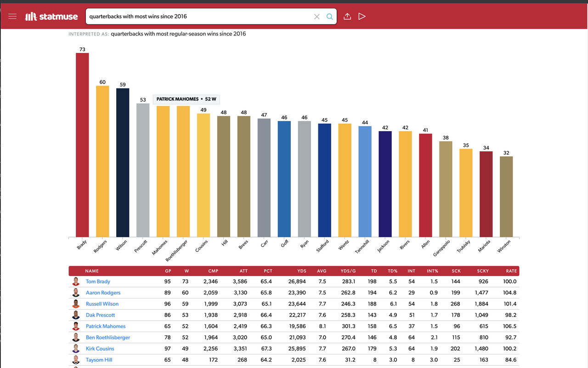This screenshot has height=368, width=588.
Task: Click the Rivers bar in the chart
Action: pyautogui.click(x=406, y=184)
